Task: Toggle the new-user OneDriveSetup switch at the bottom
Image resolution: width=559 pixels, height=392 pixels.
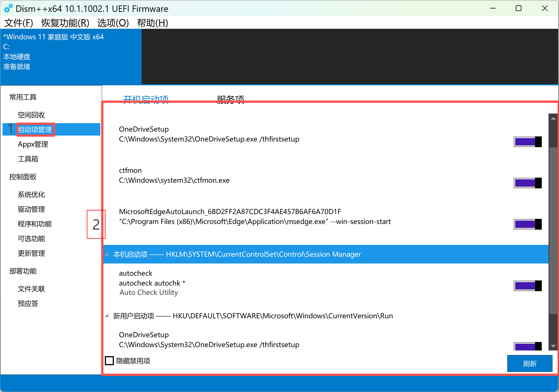Action: (x=527, y=346)
